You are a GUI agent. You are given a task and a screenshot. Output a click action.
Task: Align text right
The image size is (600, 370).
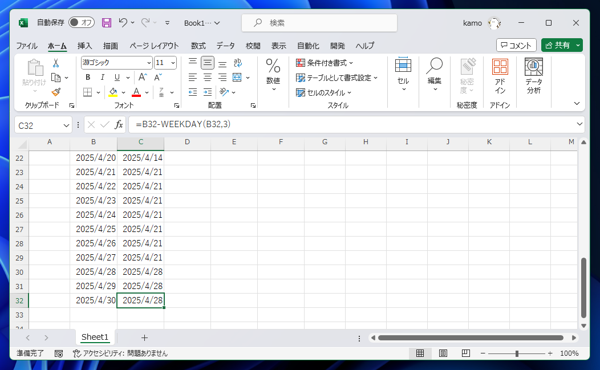tap(222, 78)
